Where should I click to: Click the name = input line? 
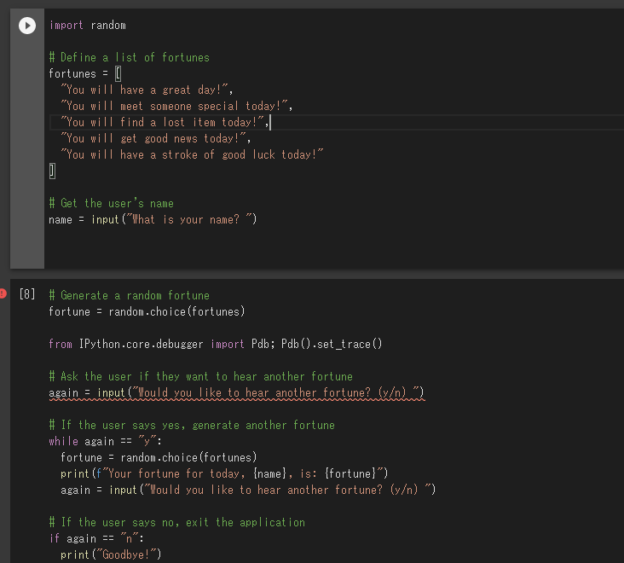(153, 220)
